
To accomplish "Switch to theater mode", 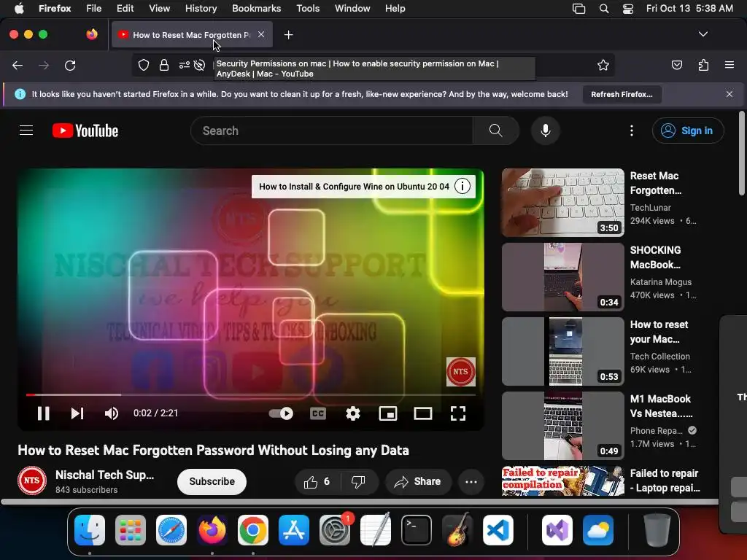I will pos(423,413).
